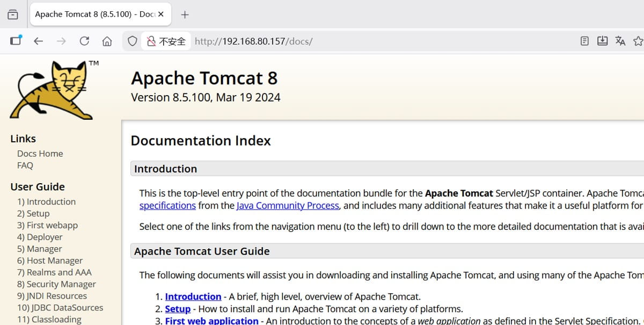Viewport: 644px width, 325px height.
Task: Open the Host Manager sidebar item
Action: pos(49,261)
